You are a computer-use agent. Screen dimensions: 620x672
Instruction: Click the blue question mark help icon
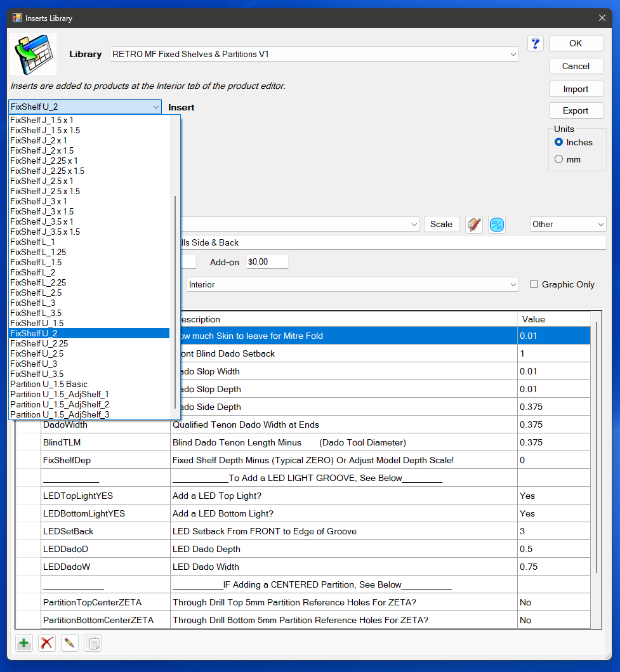(x=536, y=43)
